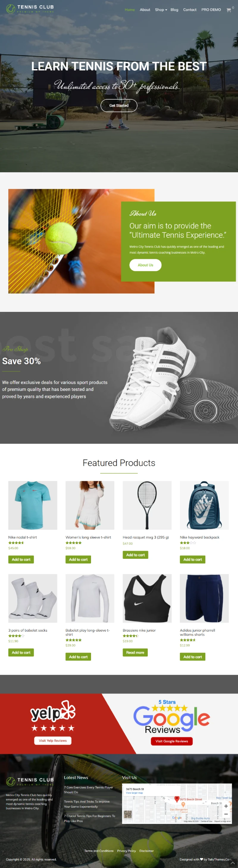Zoom in on the map with plus button

[226, 806]
